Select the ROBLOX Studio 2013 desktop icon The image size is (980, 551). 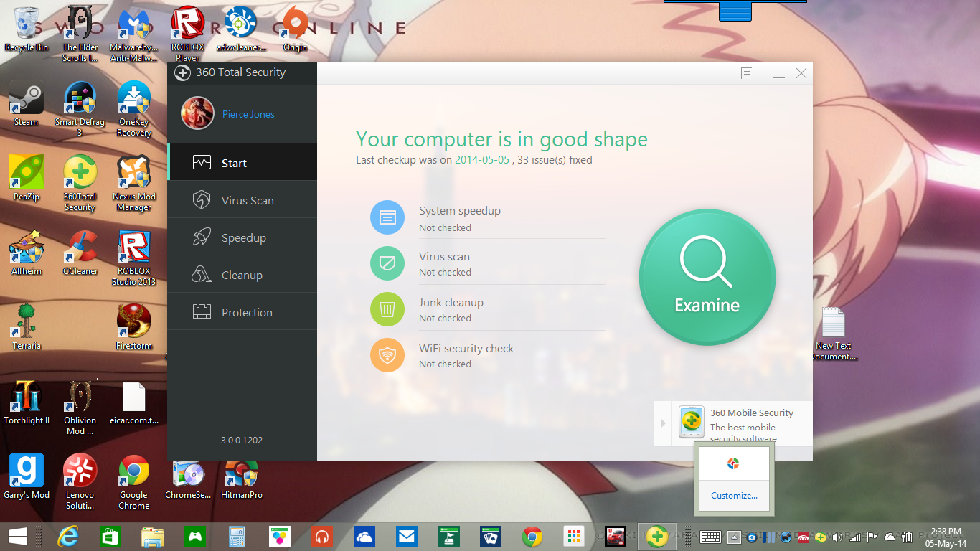(x=134, y=258)
